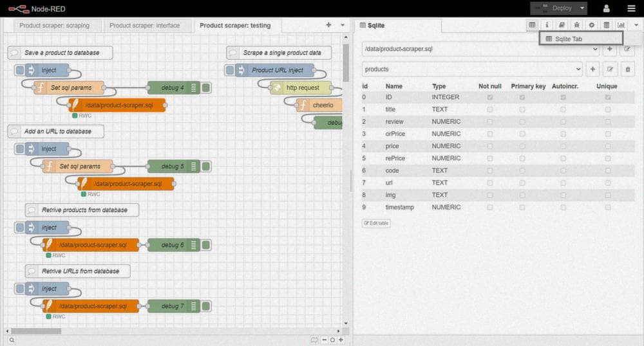This screenshot has height=346, width=644.
Task: Open the dashboard chart sidebar tab
Action: tap(621, 25)
